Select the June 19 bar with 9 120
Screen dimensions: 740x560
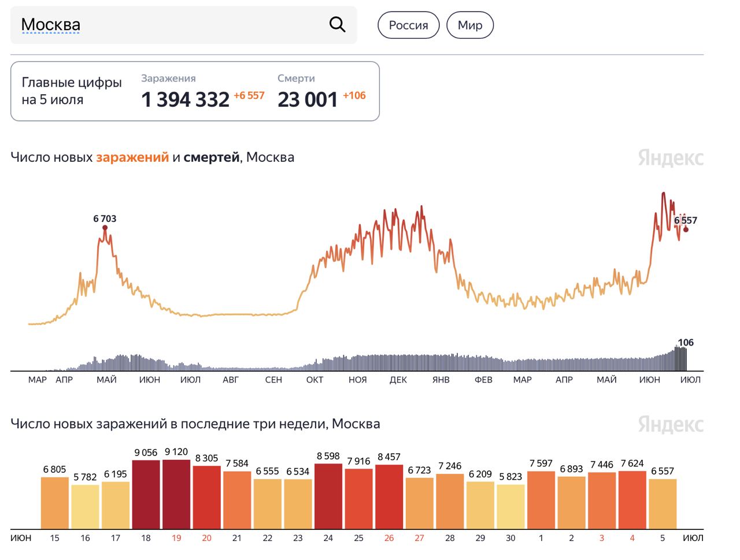click(176, 494)
